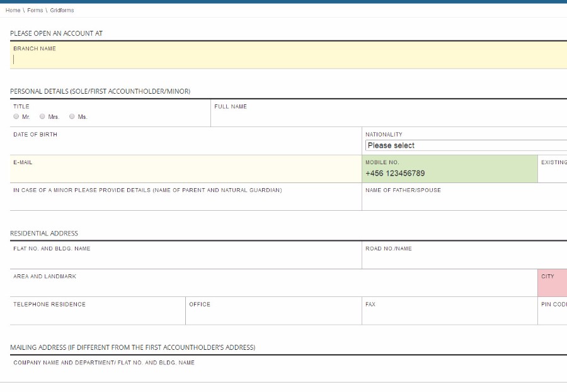Pick the Ms. radio button

coord(72,116)
